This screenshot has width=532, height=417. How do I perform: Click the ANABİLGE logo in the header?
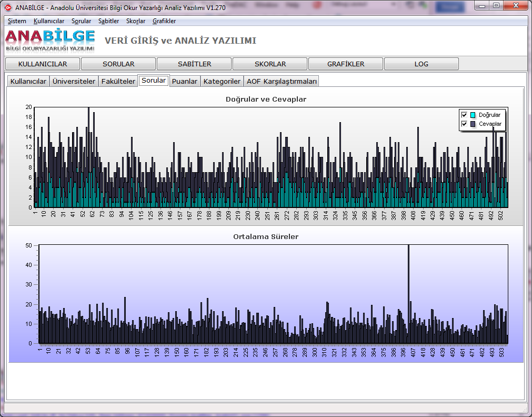[51, 40]
